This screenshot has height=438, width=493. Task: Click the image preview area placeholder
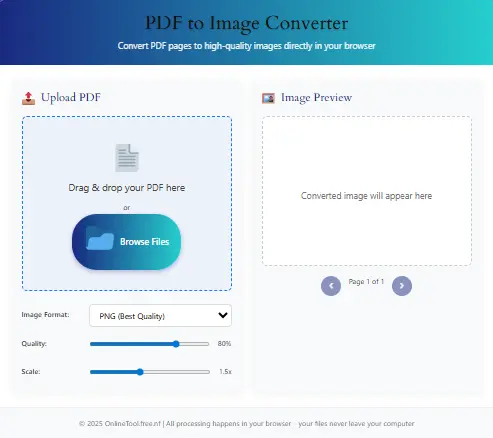(x=367, y=191)
